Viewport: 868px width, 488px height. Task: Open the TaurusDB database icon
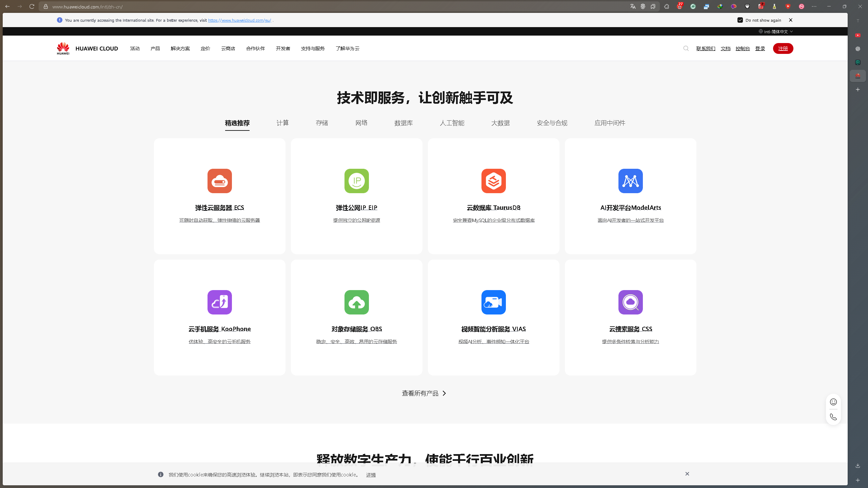tap(493, 181)
